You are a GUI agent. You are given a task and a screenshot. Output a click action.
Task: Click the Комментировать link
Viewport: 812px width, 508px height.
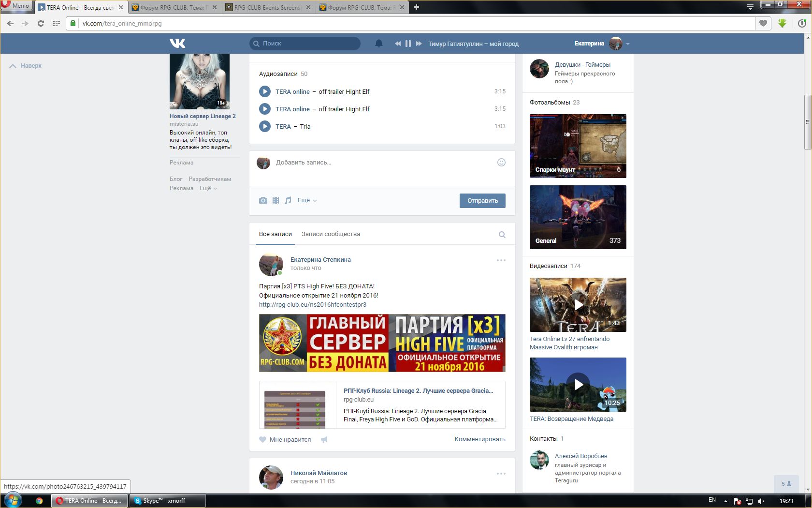pos(480,439)
